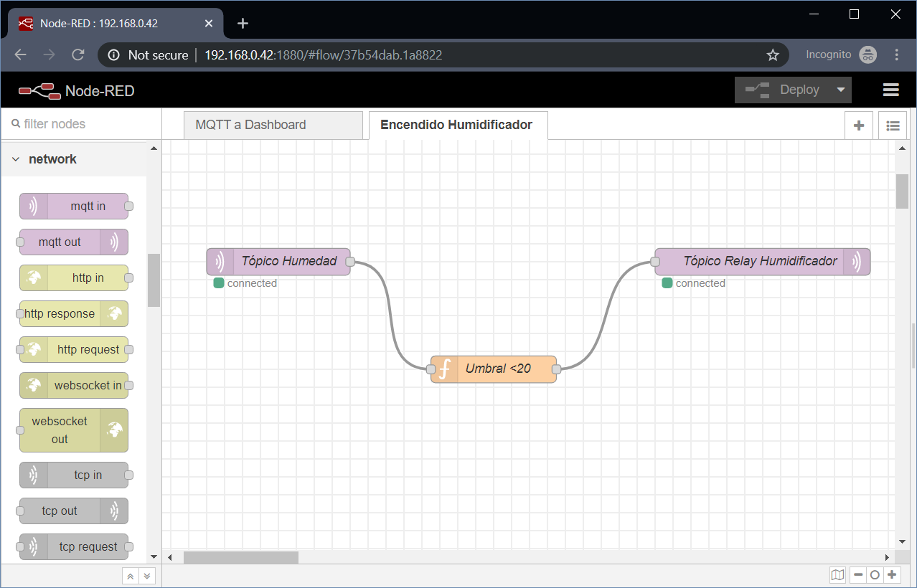Choose the tcp in palette node
917x588 pixels.
pos(74,475)
